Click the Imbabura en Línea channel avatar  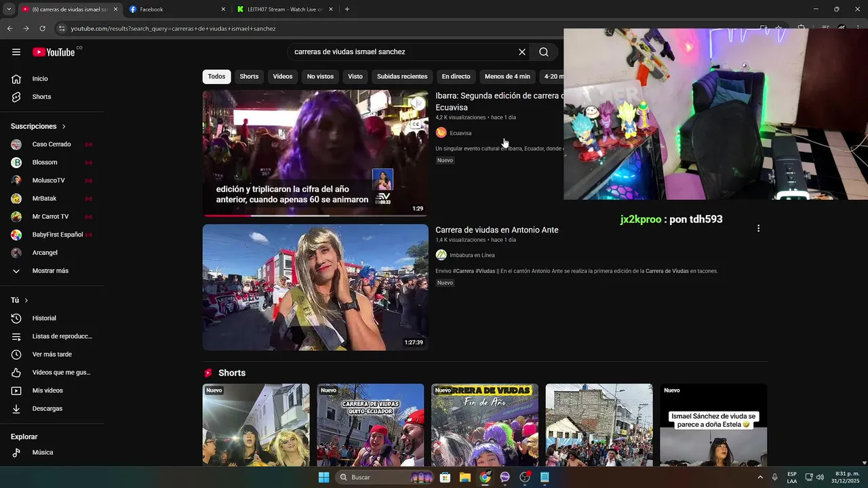441,255
